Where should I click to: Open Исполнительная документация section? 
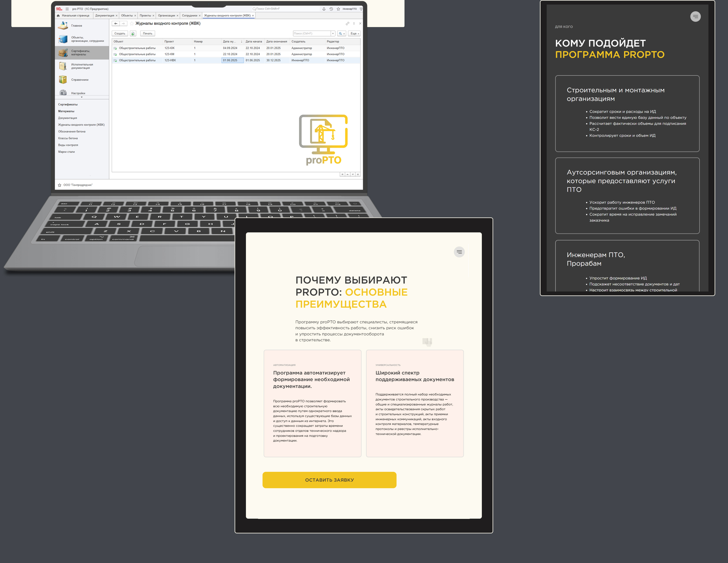(x=82, y=66)
